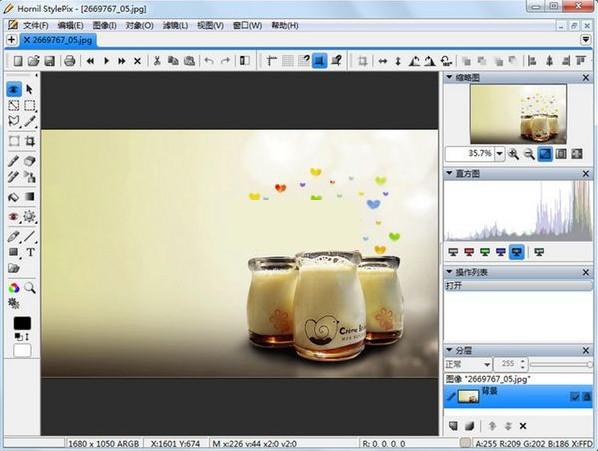Image resolution: width=598 pixels, height=451 pixels.
Task: Click the white background color swatch
Action: 22,350
